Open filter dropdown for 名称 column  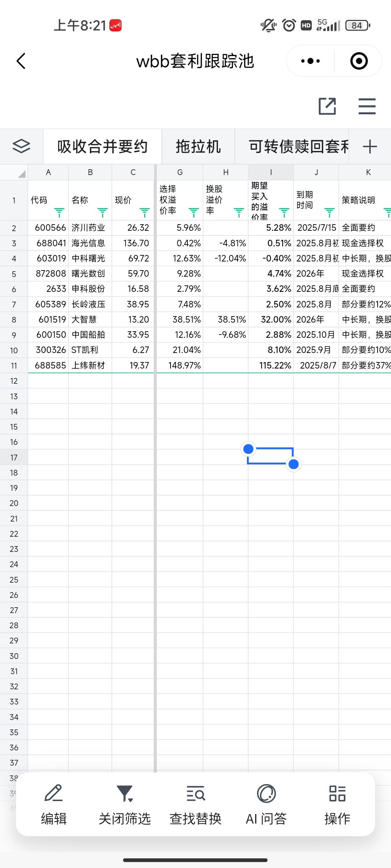click(102, 213)
